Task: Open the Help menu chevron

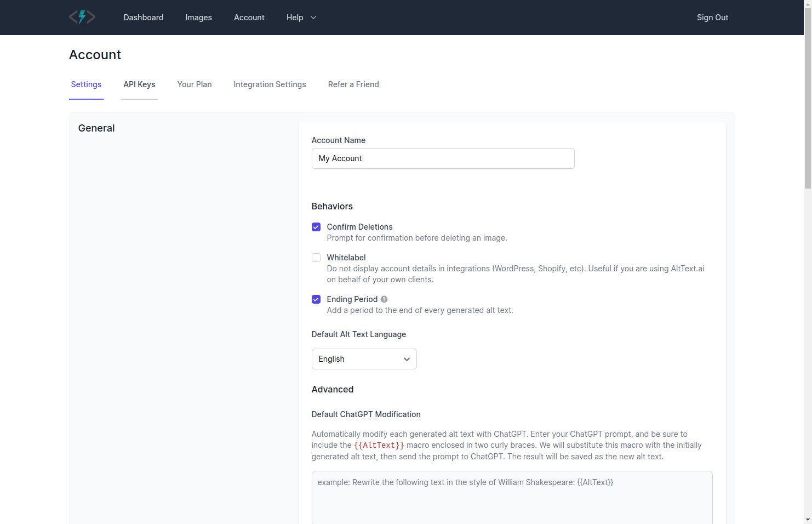Action: (313, 18)
